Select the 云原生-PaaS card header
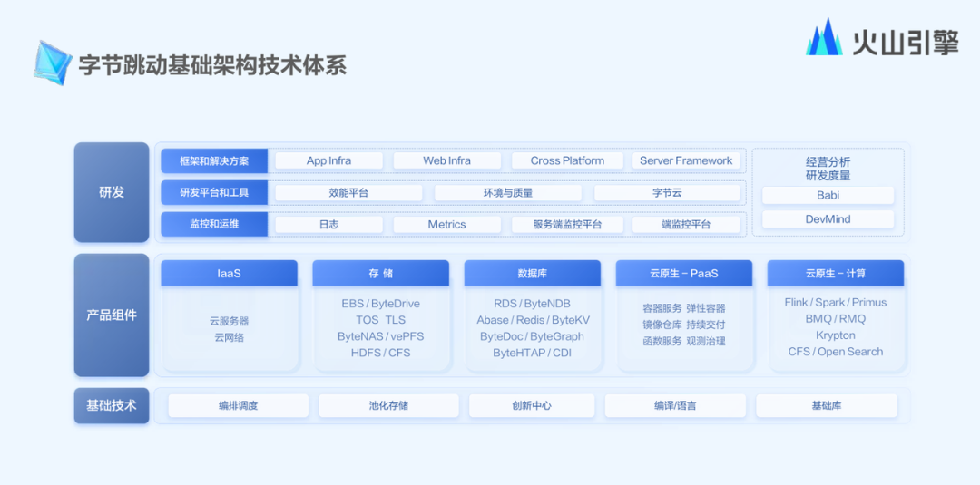This screenshot has height=485, width=980. (x=684, y=274)
